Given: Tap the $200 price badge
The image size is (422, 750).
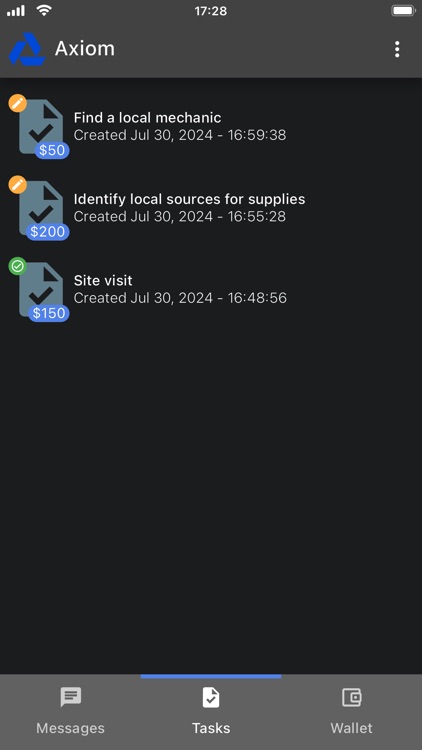Looking at the screenshot, I should tap(48, 232).
